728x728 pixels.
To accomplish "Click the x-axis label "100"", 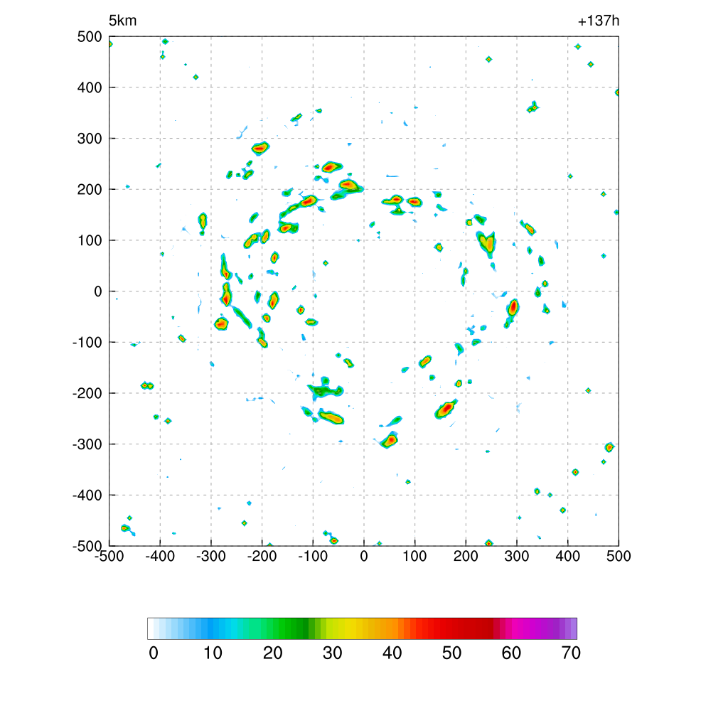I will [414, 556].
